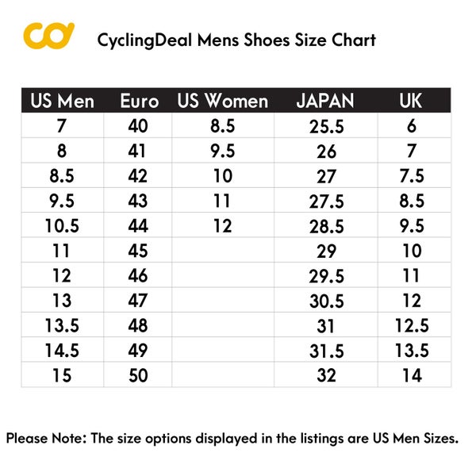Click the yellow CyclingDeal logo icon
The width and height of the screenshot is (476, 476).
pyautogui.click(x=48, y=36)
